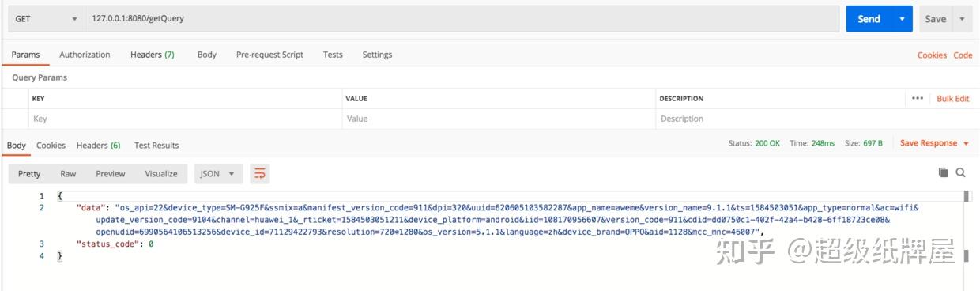Select the Visualize response view
980x291 pixels.
tap(161, 173)
